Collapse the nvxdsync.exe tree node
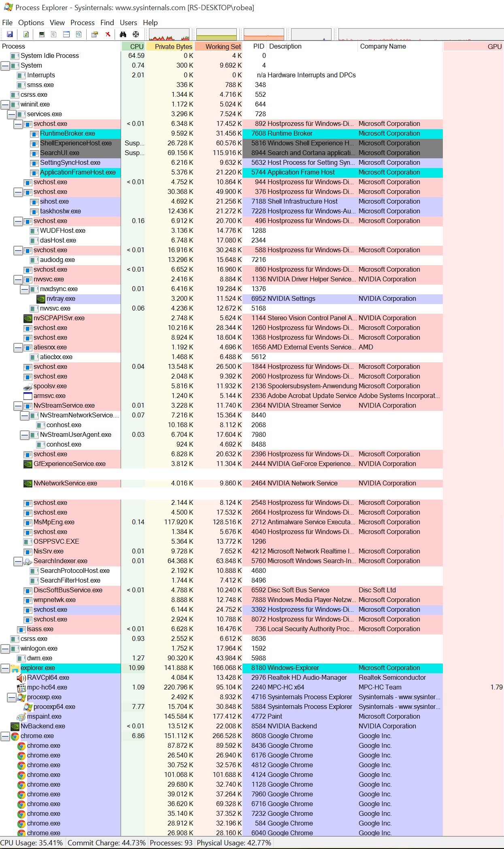 25,289
